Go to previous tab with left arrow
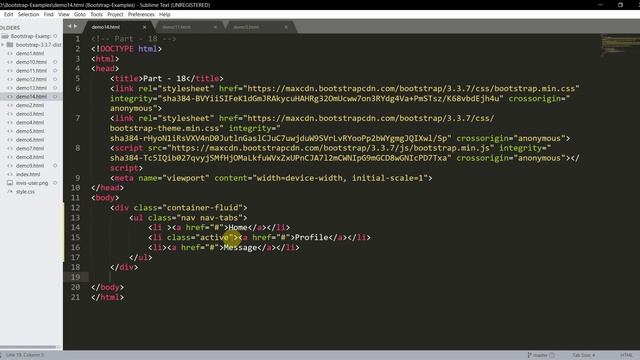The width and height of the screenshot is (640, 360). click(69, 26)
